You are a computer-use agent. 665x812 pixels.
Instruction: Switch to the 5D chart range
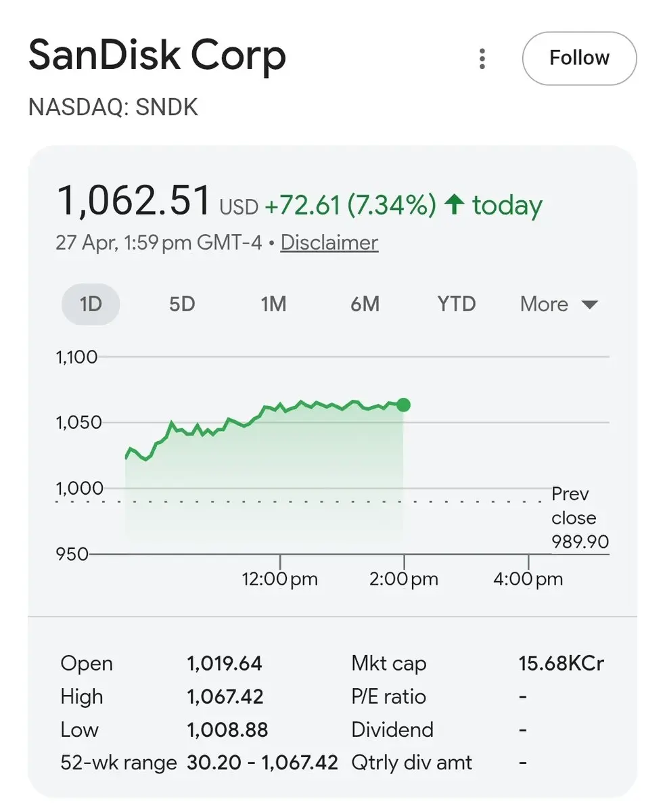[x=182, y=304]
